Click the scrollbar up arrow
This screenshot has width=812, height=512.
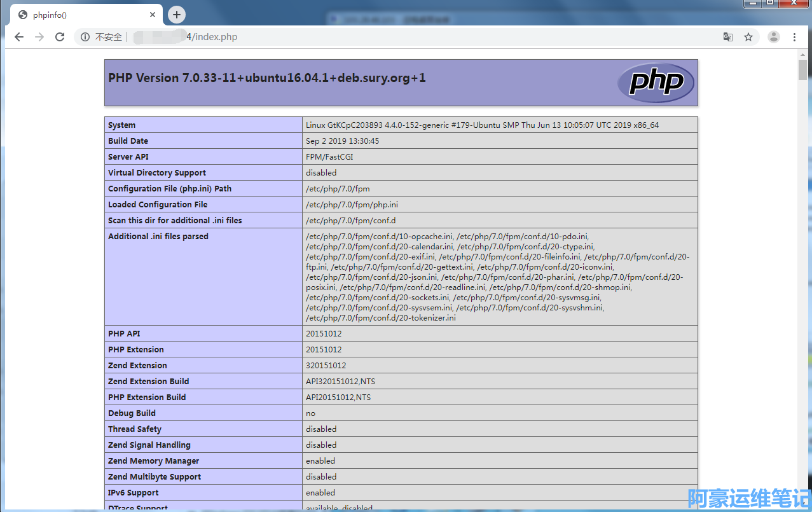point(803,55)
